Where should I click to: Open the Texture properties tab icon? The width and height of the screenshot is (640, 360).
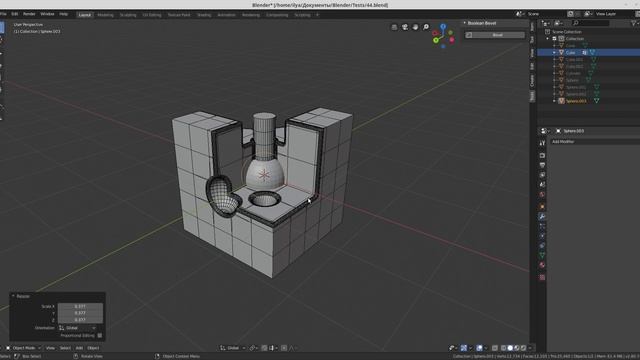[542, 278]
